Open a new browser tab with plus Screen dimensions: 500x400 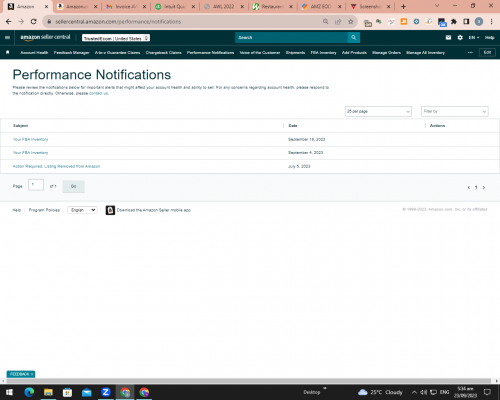click(x=403, y=6)
